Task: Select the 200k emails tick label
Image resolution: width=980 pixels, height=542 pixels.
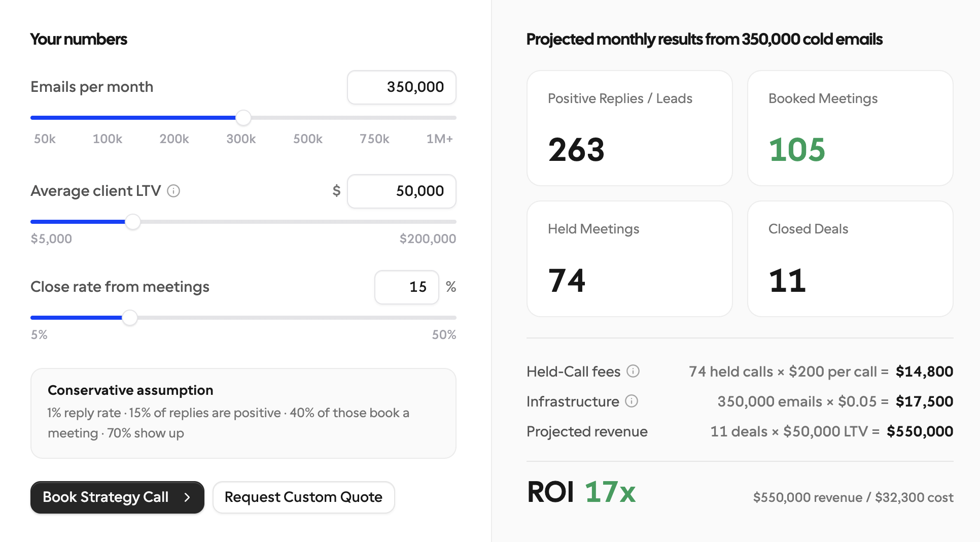Action: tap(174, 139)
